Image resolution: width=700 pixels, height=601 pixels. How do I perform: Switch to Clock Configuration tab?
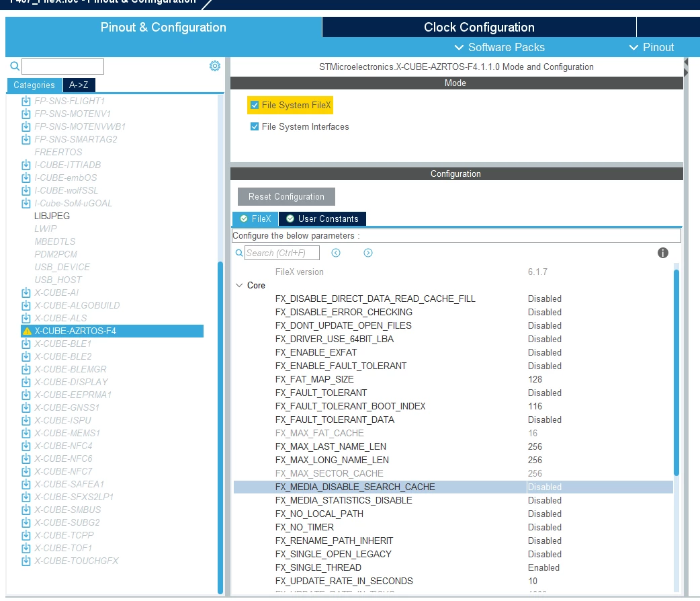[479, 28]
